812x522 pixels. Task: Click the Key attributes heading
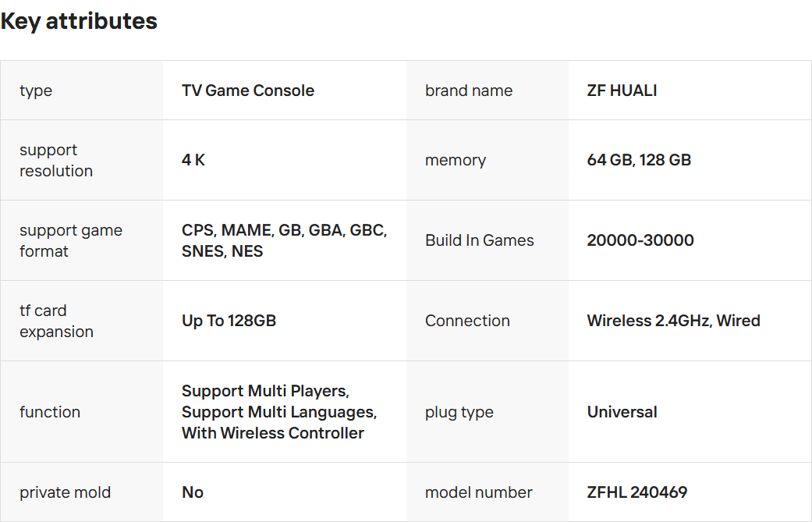point(79,21)
